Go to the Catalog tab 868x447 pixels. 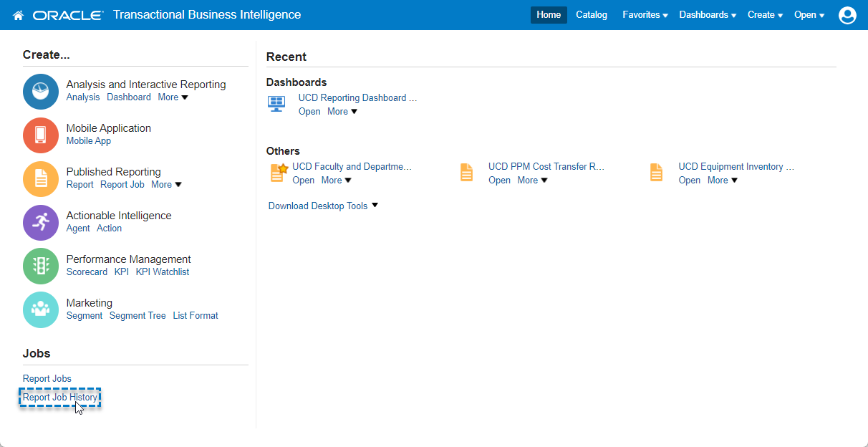(x=591, y=15)
